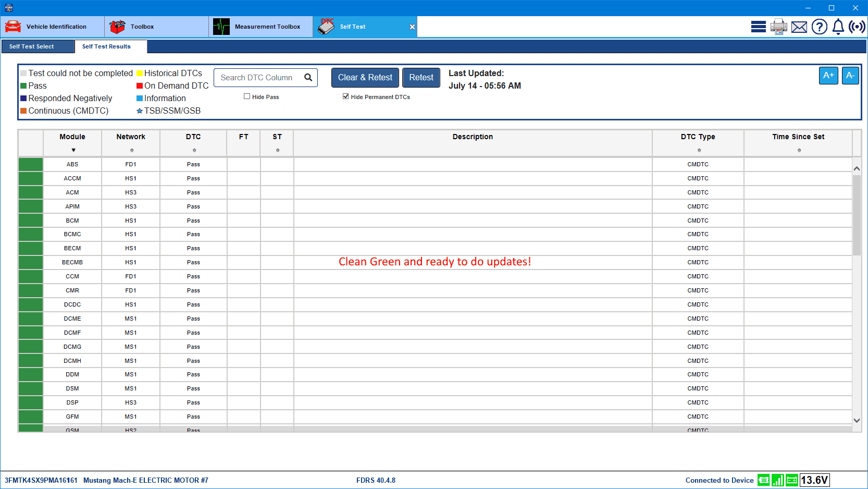Open the hamburger menu icon
The width and height of the screenshot is (868, 489).
coord(758,27)
